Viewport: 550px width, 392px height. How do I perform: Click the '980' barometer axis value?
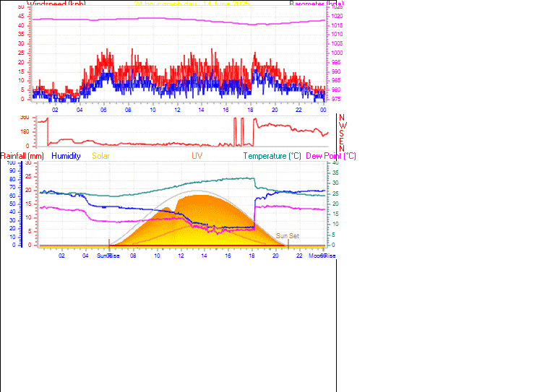(335, 90)
